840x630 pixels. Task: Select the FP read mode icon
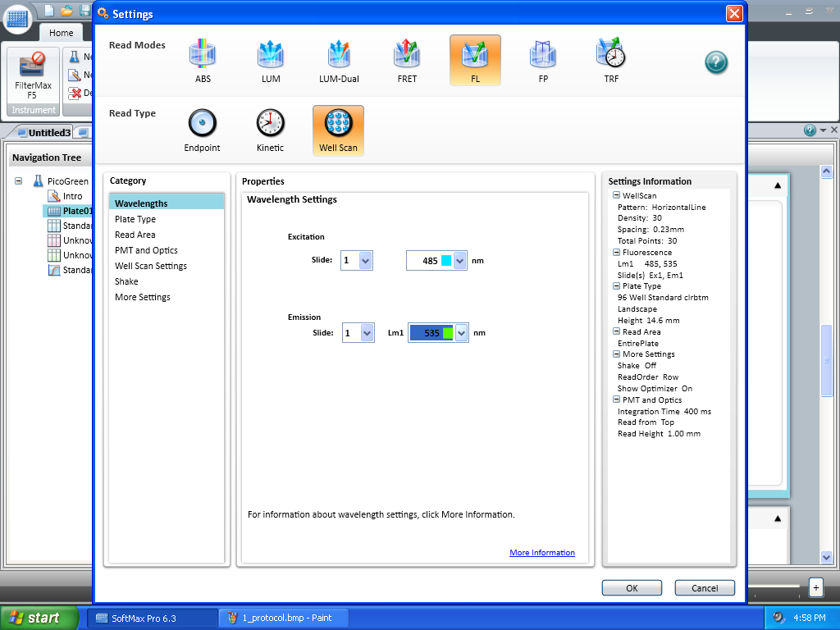coord(543,55)
